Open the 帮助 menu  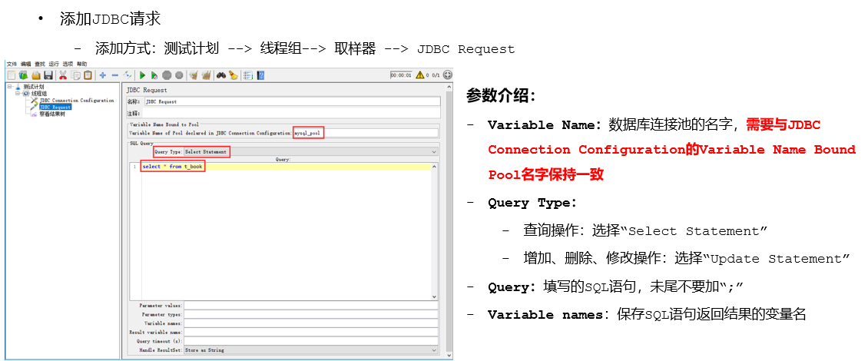(x=82, y=65)
